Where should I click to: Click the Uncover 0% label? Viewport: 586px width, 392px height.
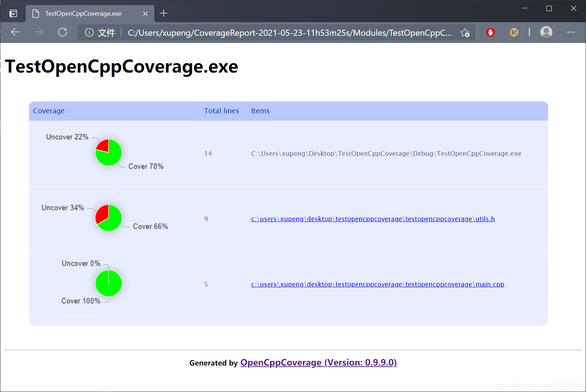pyautogui.click(x=81, y=264)
